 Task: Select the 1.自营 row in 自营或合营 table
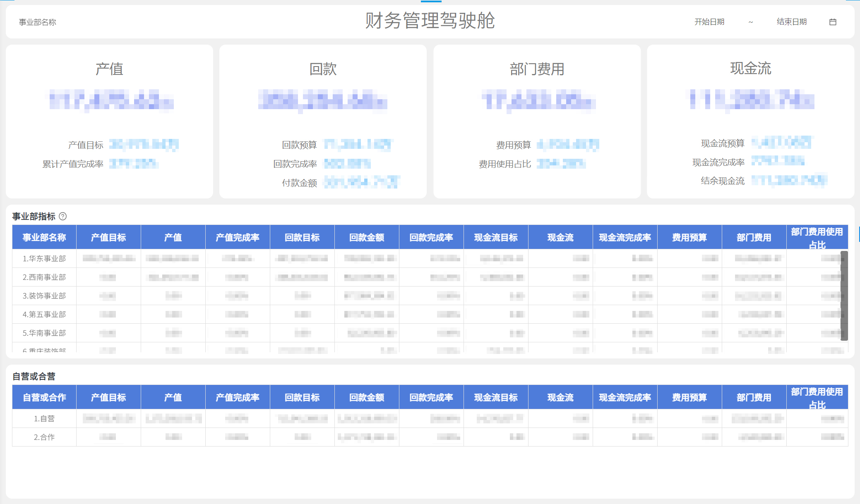click(44, 418)
